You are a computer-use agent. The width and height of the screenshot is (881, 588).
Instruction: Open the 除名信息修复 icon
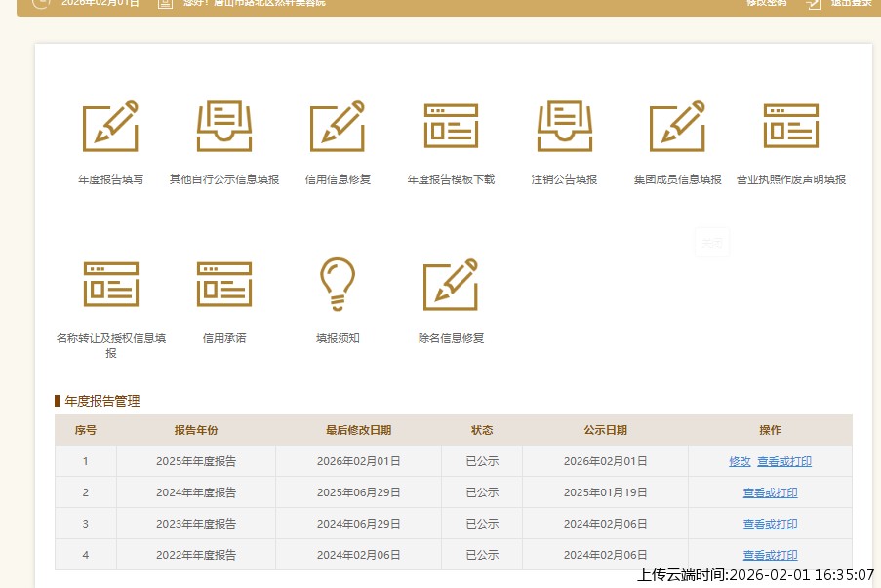451,285
